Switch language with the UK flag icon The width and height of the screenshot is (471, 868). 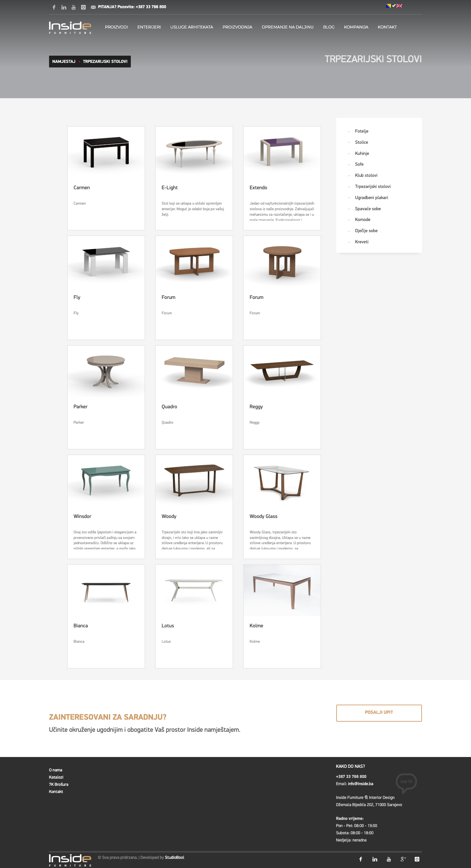pyautogui.click(x=399, y=6)
